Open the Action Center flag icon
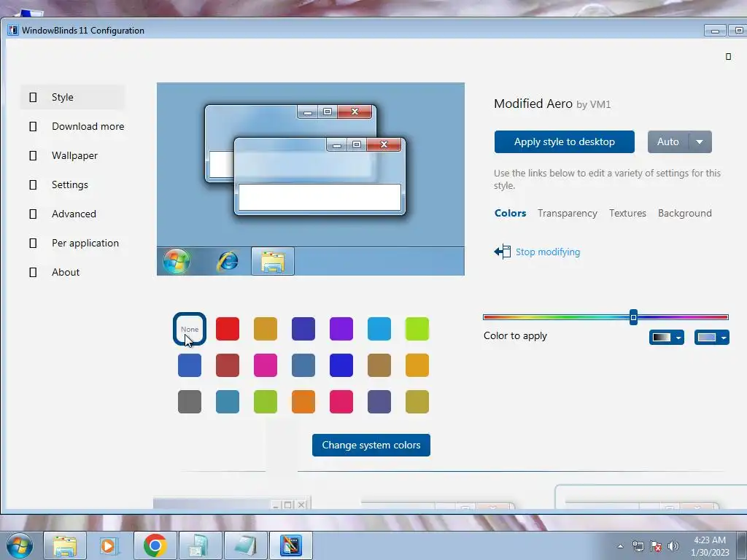This screenshot has height=560, width=747. (656, 546)
